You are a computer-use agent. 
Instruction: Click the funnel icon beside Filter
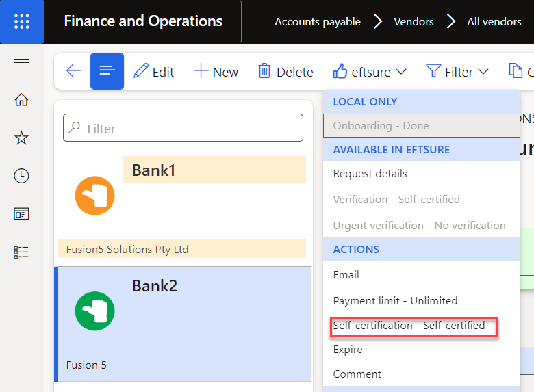point(433,71)
